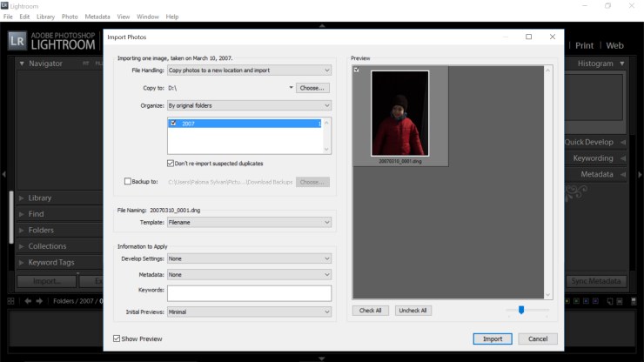Open the File menu
The width and height of the screenshot is (644, 362).
tap(8, 17)
